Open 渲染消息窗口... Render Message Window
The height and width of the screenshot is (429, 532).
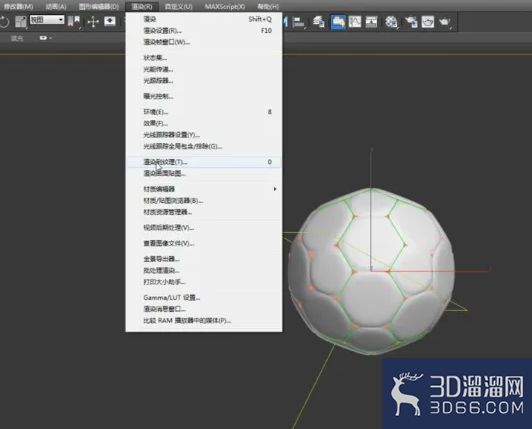(204, 309)
